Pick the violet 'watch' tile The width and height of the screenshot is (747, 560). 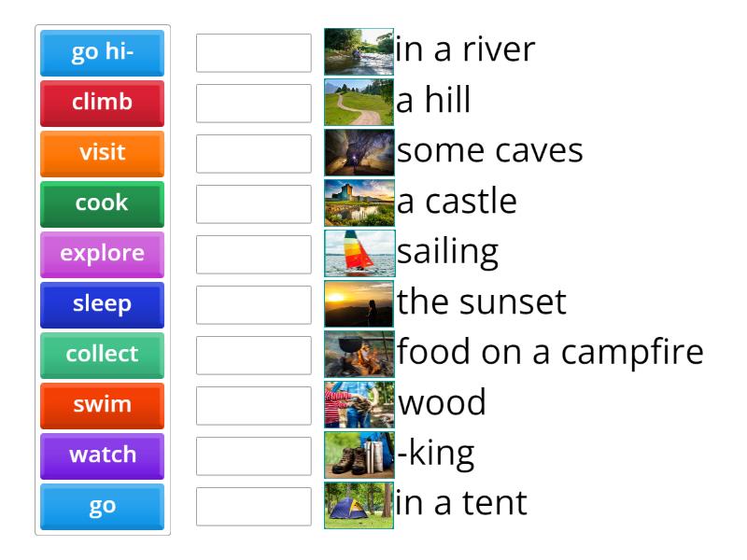(102, 455)
